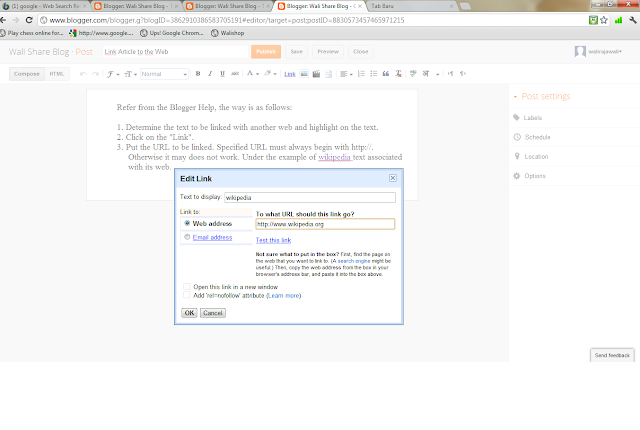Click the Redo arrow in the editor toolbar
This screenshot has height=430, width=640.
tap(95, 74)
